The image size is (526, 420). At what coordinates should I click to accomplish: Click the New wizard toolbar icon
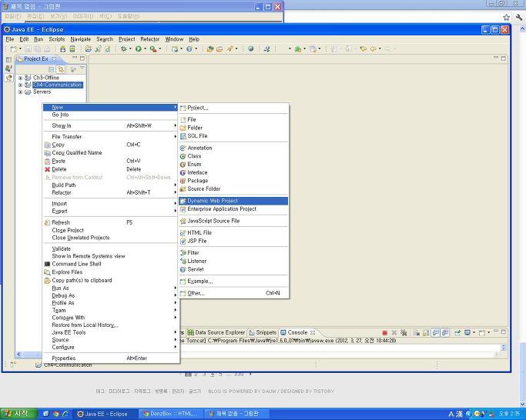(13, 49)
